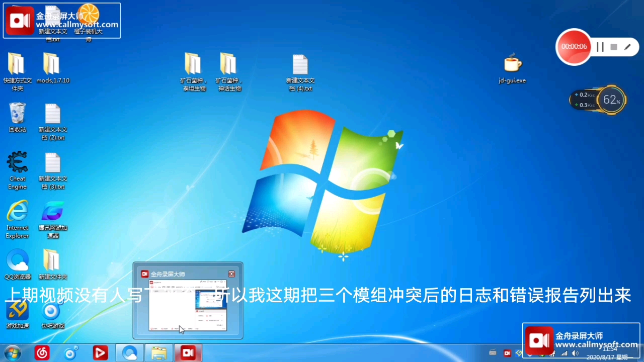644x362 pixels.
Task: Select the pencil annotation tool on recorder widget
Action: coord(627,46)
